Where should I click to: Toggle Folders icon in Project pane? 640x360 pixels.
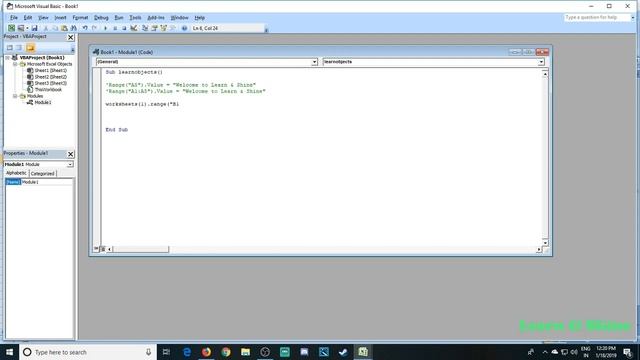31,48
